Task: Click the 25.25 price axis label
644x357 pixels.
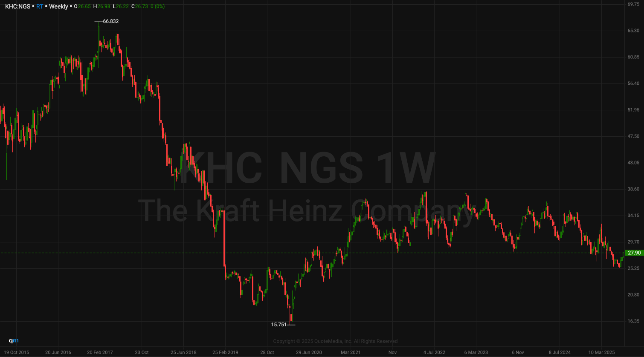Action: (633, 268)
